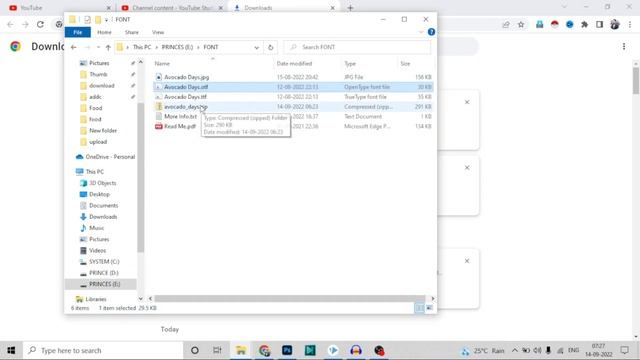
Task: Select the Avocado Days.otf file
Action: tap(186, 87)
